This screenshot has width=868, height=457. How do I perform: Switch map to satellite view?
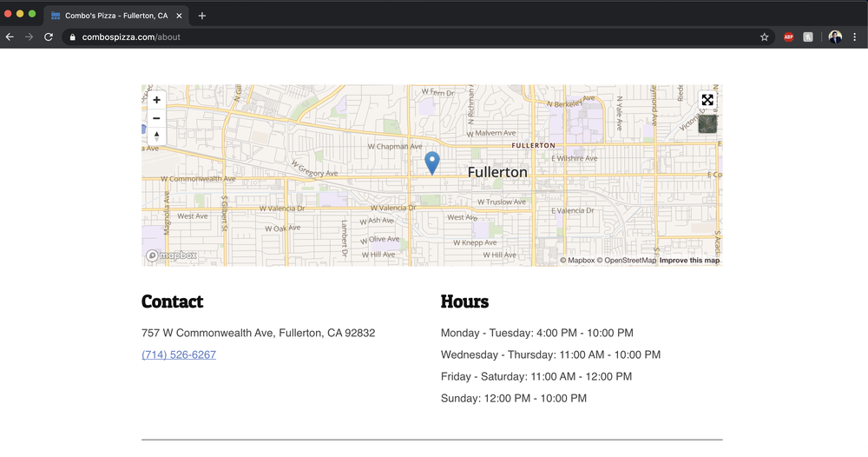tap(707, 124)
